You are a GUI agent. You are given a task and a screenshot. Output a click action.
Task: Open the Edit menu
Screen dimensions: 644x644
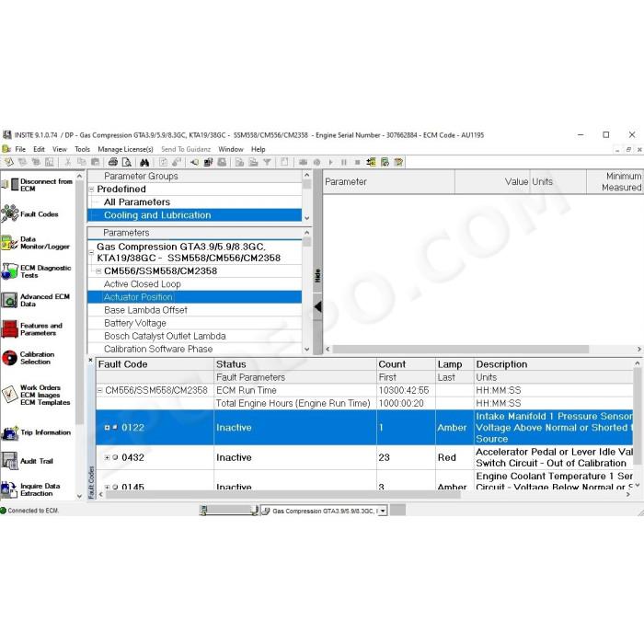click(x=39, y=149)
